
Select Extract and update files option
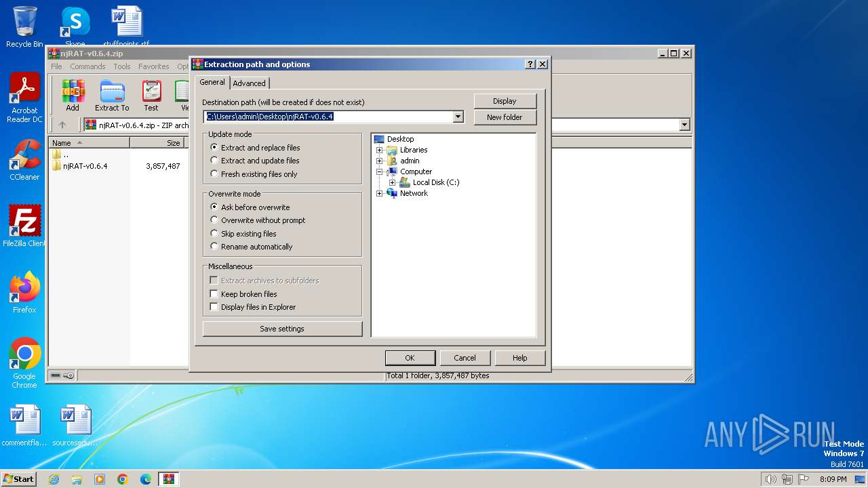pos(214,161)
